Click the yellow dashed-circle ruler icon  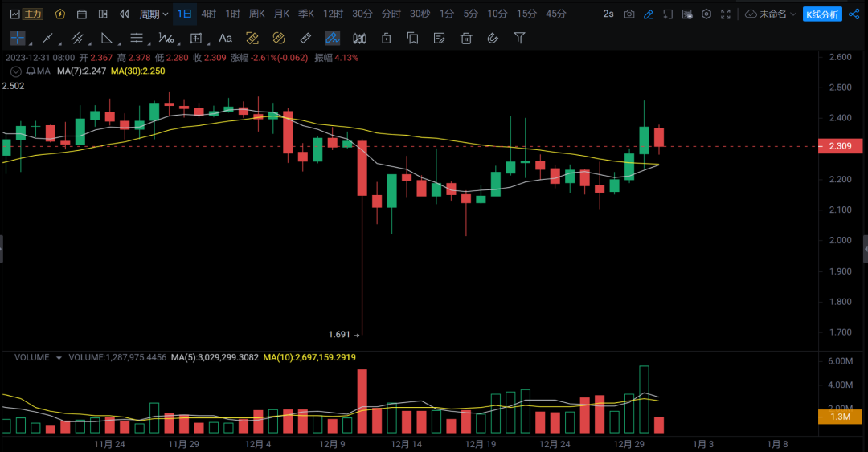pyautogui.click(x=279, y=38)
